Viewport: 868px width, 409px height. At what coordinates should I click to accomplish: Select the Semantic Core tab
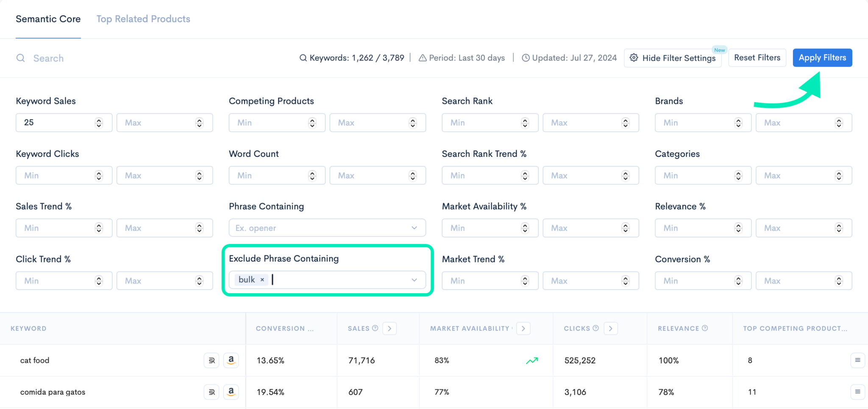tap(48, 19)
